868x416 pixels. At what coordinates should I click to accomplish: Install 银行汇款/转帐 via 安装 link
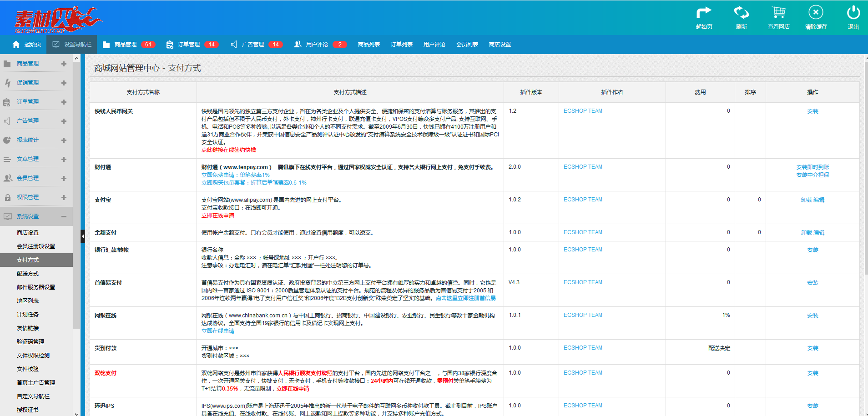[812, 250]
